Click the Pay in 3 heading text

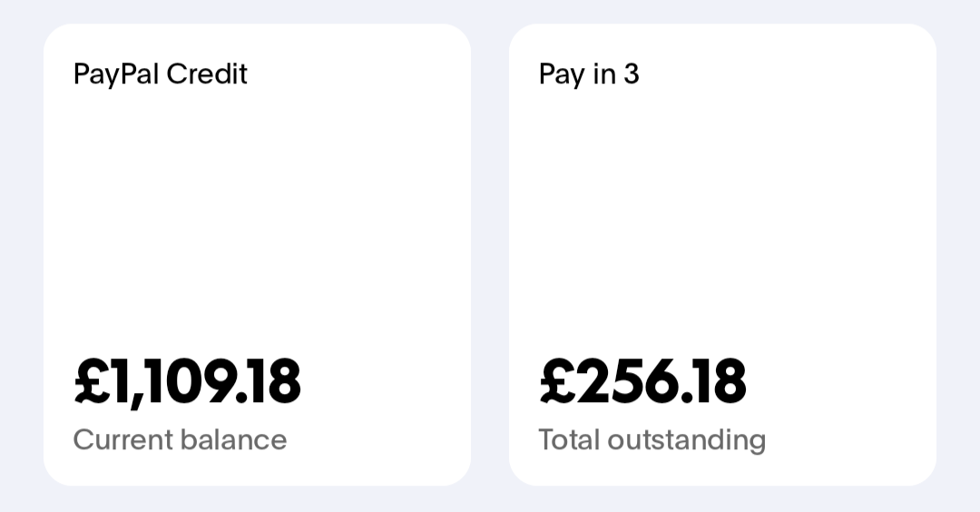point(589,74)
